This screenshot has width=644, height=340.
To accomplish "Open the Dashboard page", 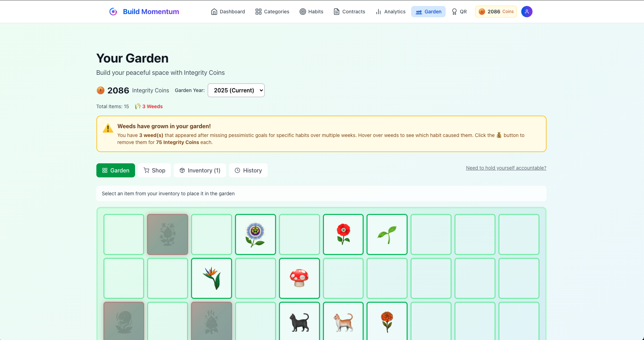I will point(228,11).
